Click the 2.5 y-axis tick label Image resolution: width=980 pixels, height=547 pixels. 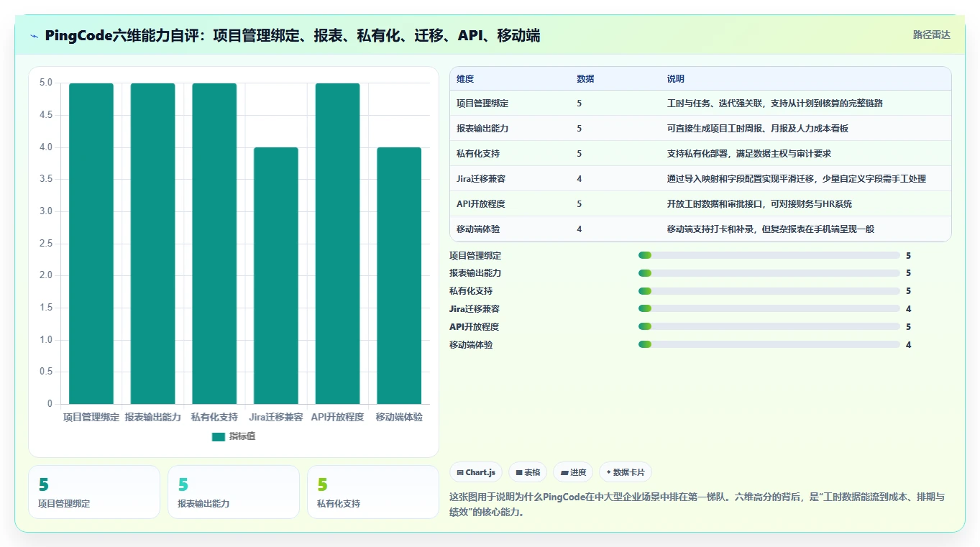(x=45, y=243)
